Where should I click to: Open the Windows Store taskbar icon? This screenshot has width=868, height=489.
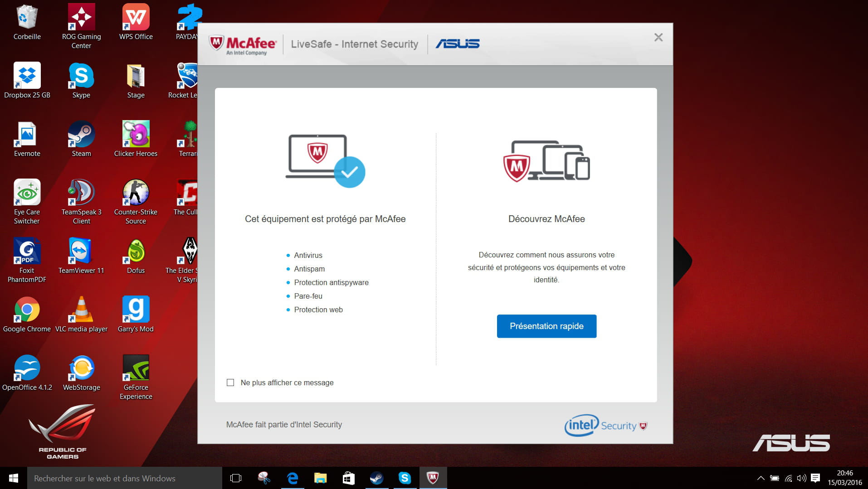click(x=349, y=478)
